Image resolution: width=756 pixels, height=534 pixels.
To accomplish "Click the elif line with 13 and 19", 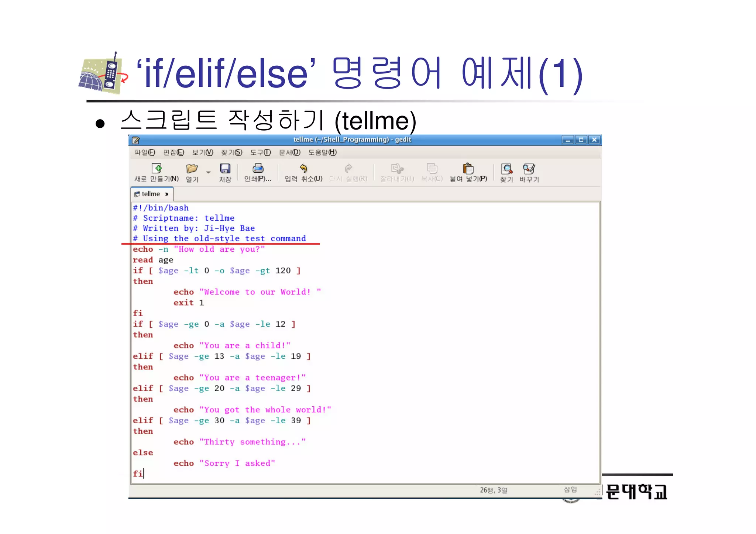I will click(x=222, y=356).
